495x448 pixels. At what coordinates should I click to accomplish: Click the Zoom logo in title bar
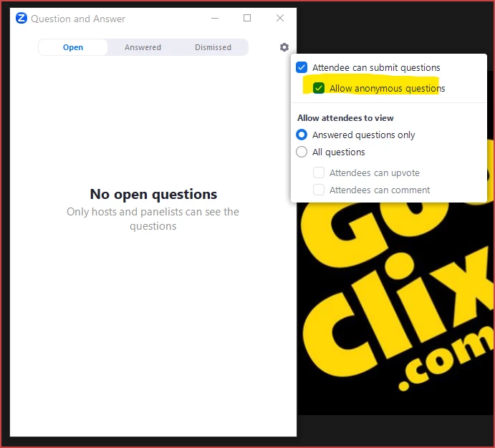21,19
